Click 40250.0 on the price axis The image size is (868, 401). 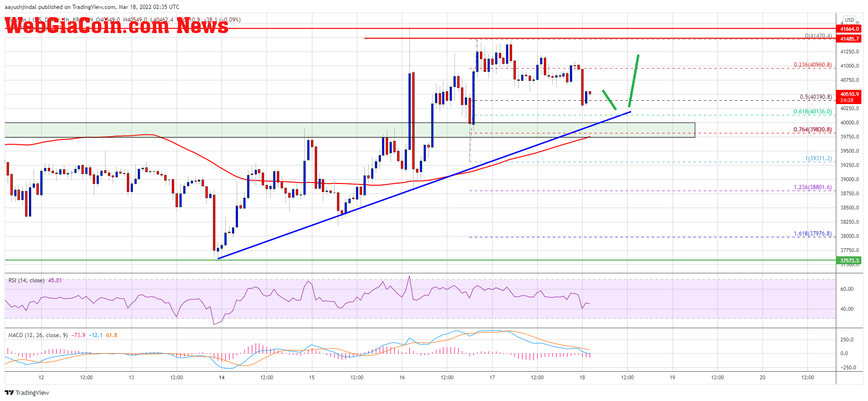(850, 108)
